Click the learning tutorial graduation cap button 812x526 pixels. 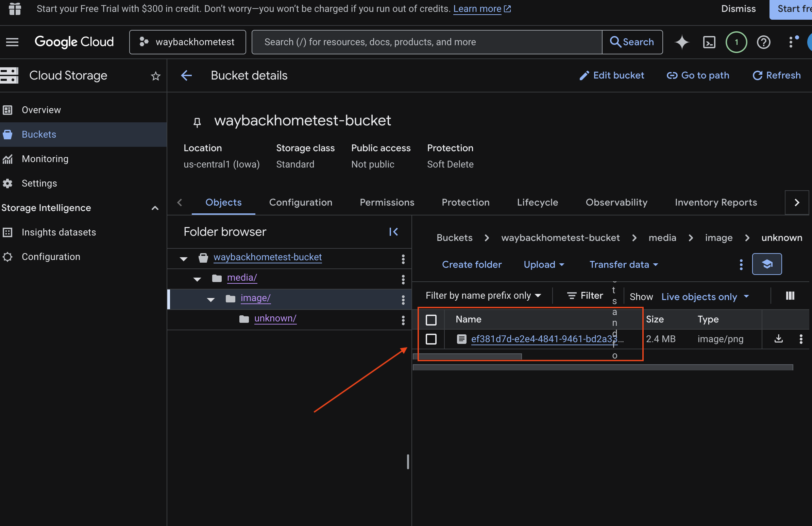tap(767, 264)
